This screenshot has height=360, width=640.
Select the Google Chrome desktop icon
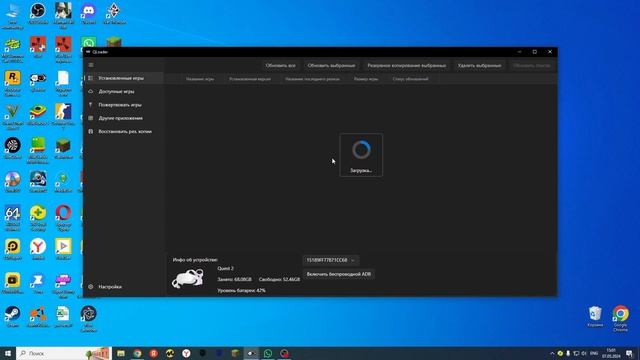620,318
